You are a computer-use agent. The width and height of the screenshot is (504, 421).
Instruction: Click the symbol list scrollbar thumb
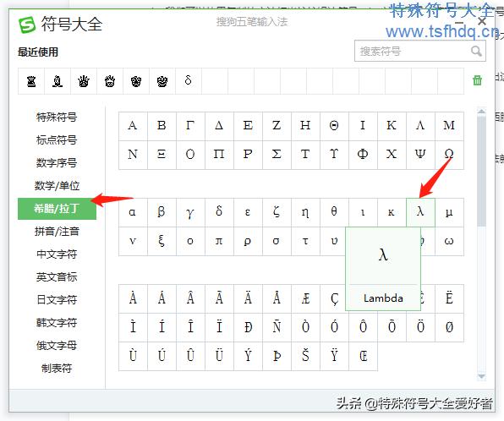click(x=481, y=171)
